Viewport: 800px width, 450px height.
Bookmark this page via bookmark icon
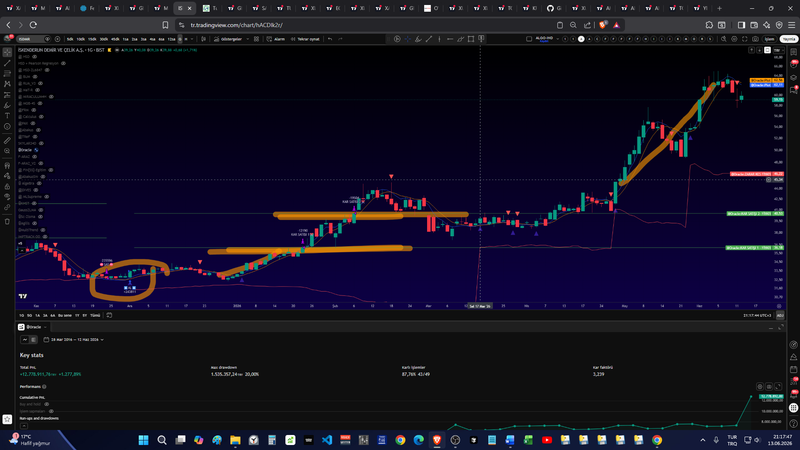click(x=165, y=25)
